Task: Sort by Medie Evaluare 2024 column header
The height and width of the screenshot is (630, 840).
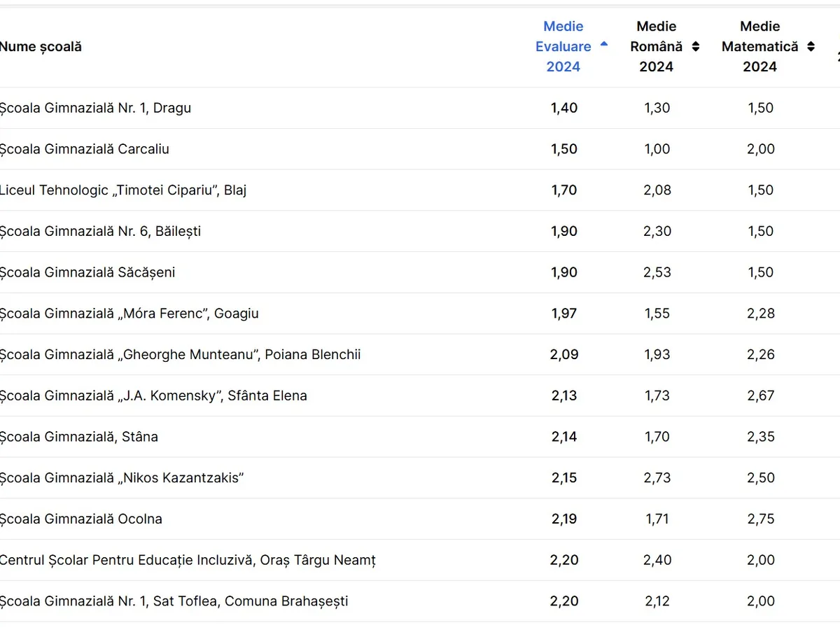Action: pyautogui.click(x=563, y=46)
